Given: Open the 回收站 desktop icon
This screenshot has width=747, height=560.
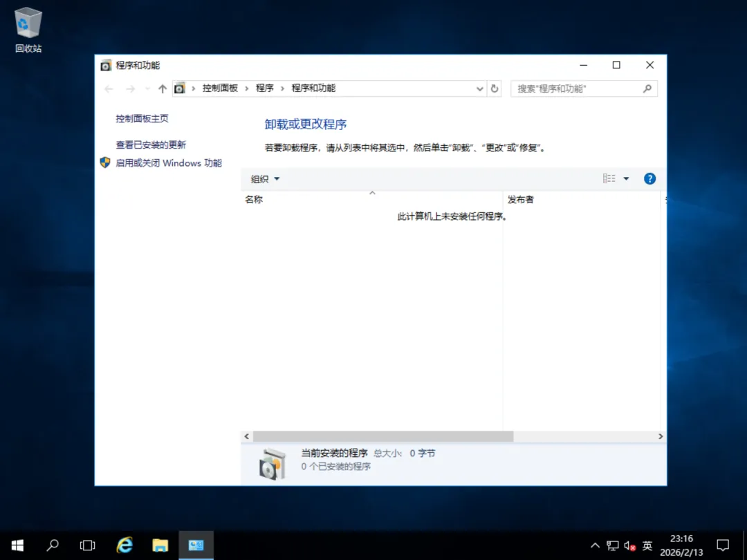Looking at the screenshot, I should (x=28, y=30).
